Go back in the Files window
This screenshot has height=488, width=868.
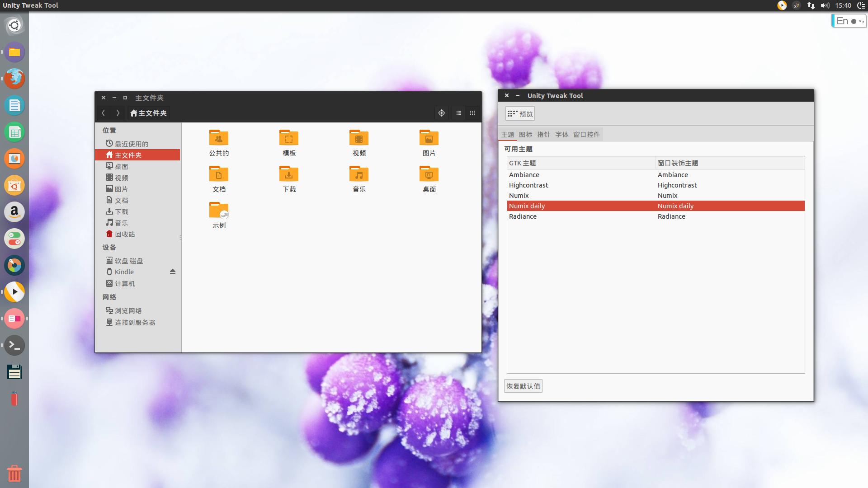(x=104, y=113)
